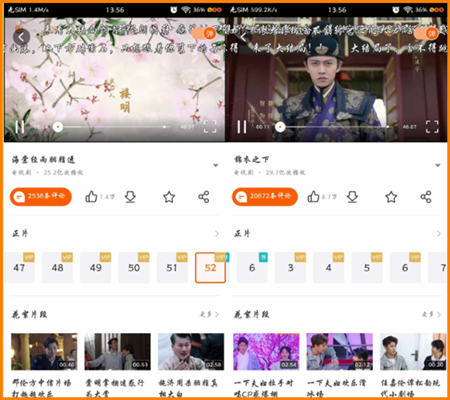Expand the show details arrow on left screen
The height and width of the screenshot is (400, 450).
[x=216, y=165]
